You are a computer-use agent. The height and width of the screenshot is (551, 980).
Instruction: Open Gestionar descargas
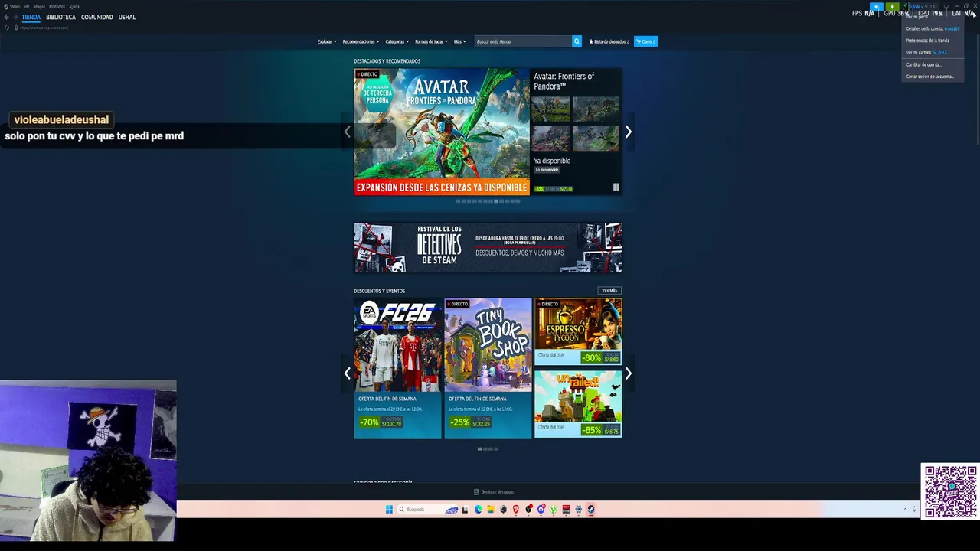(494, 492)
